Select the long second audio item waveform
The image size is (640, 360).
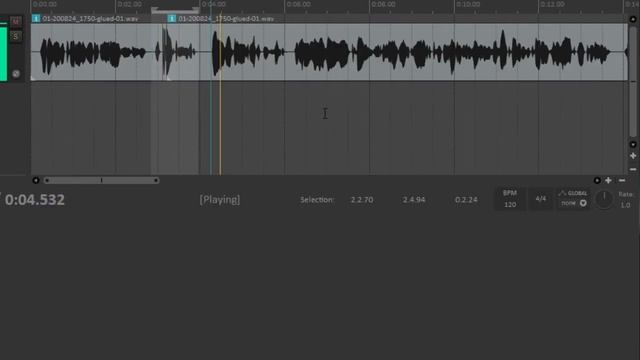(398, 52)
